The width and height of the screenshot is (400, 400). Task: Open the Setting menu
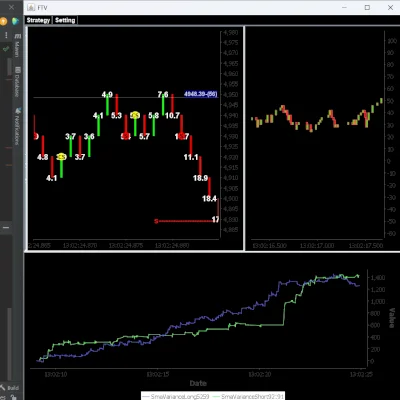point(65,20)
